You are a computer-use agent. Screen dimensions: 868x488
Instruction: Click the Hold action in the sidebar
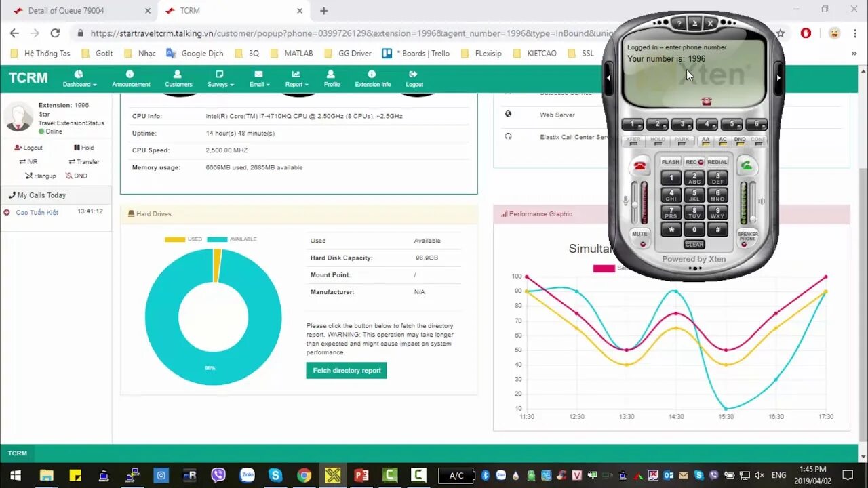[x=83, y=148]
